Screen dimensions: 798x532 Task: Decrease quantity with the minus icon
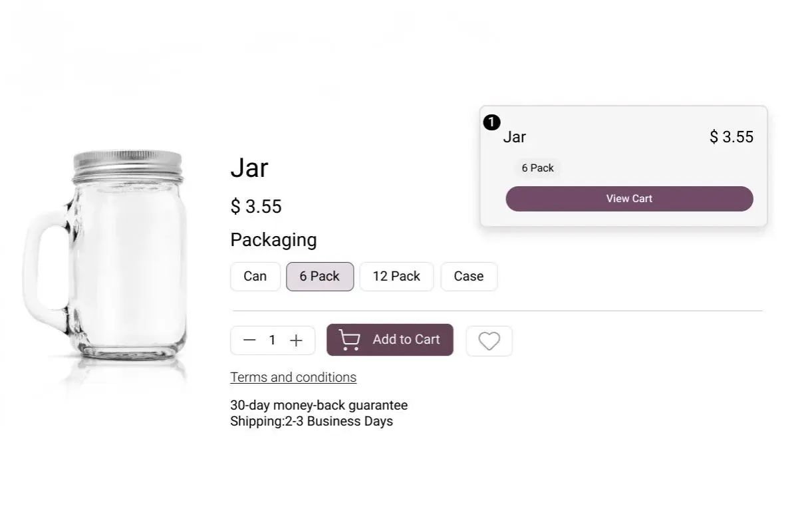click(249, 340)
